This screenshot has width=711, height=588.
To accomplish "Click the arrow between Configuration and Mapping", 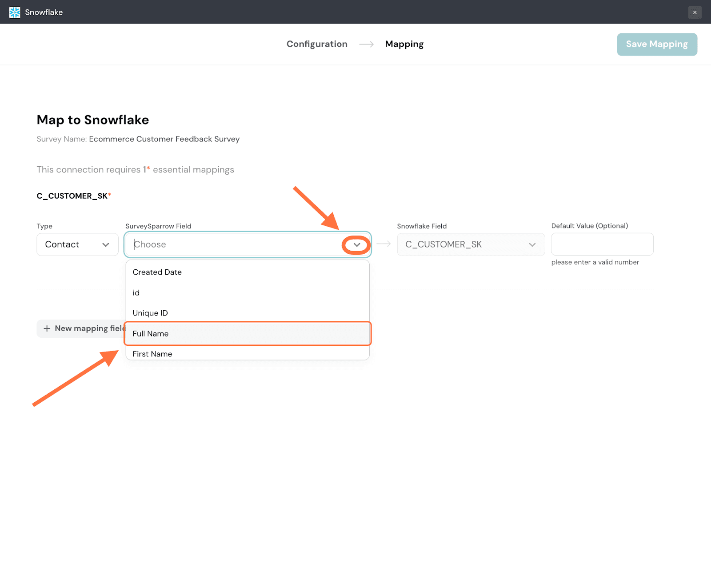I will pos(366,44).
